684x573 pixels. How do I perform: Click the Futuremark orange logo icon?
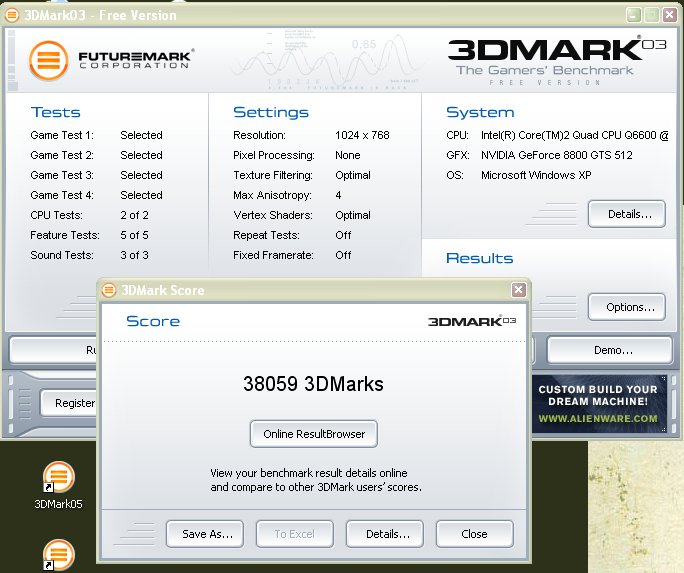[48, 60]
